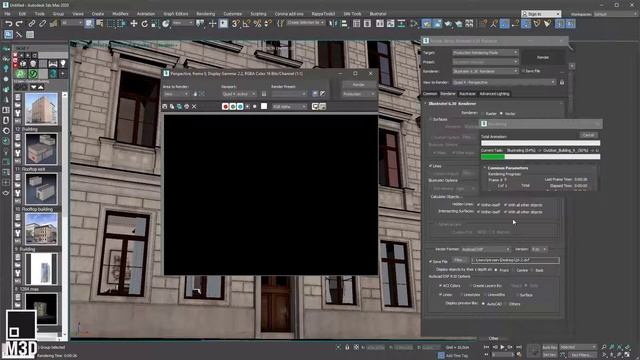Click the Mirror tool icon
Screen dimensions: 640x360
pyautogui.click(x=333, y=24)
